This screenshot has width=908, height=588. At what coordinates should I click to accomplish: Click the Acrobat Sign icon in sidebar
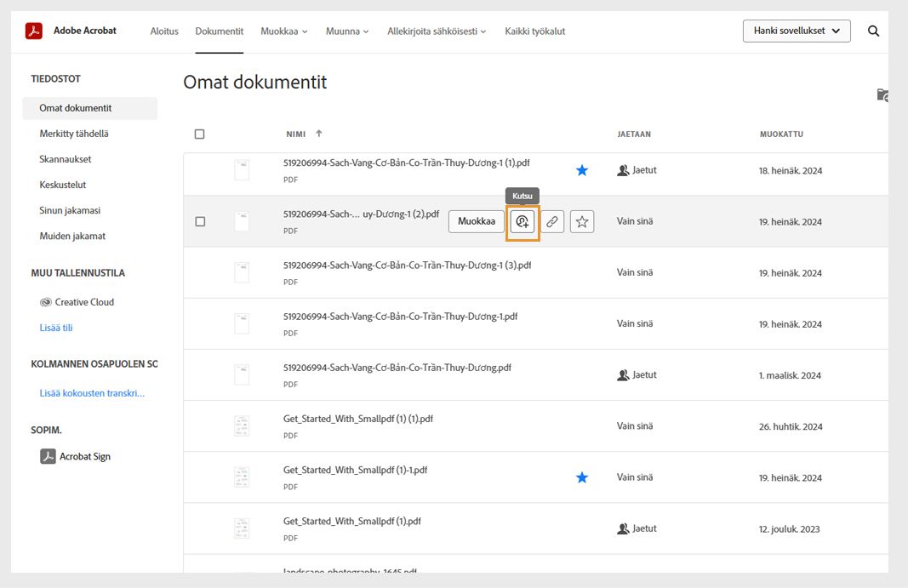(x=49, y=457)
